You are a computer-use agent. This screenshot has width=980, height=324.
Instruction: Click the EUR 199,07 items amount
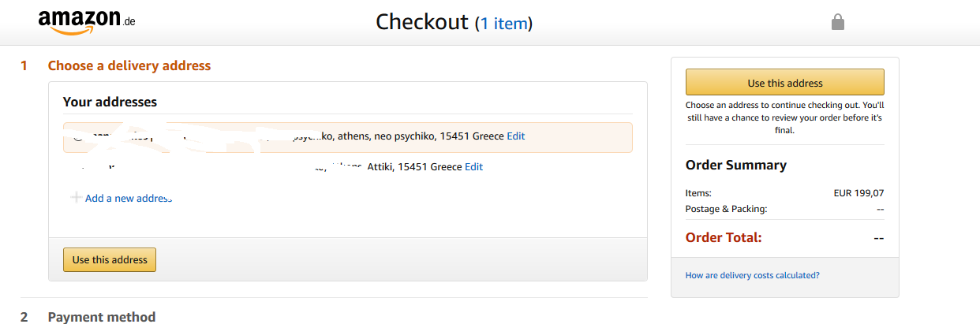click(858, 192)
